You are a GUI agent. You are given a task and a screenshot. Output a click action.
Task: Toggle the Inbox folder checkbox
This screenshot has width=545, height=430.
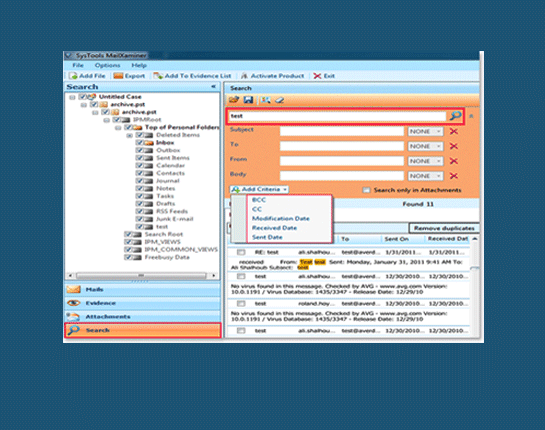(139, 143)
